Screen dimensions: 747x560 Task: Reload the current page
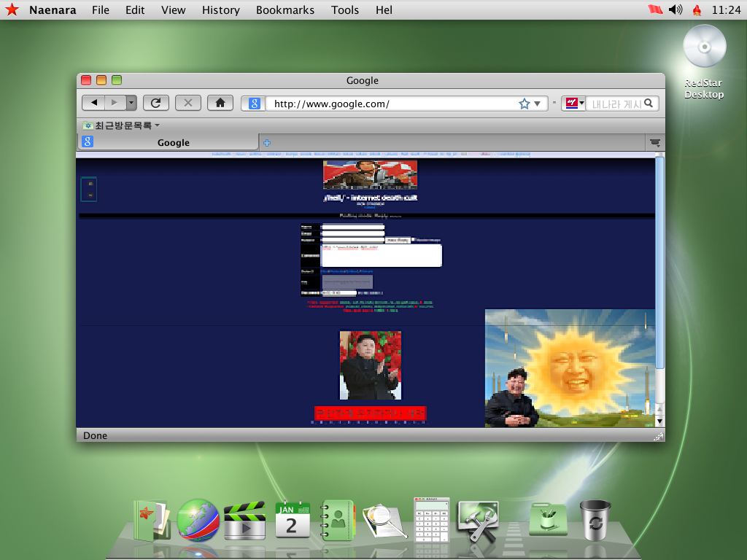tap(156, 103)
